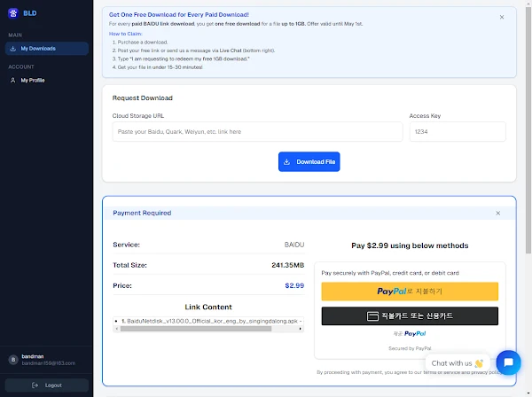
Task: Click the page vertical scrollbar
Action: [x=528, y=130]
